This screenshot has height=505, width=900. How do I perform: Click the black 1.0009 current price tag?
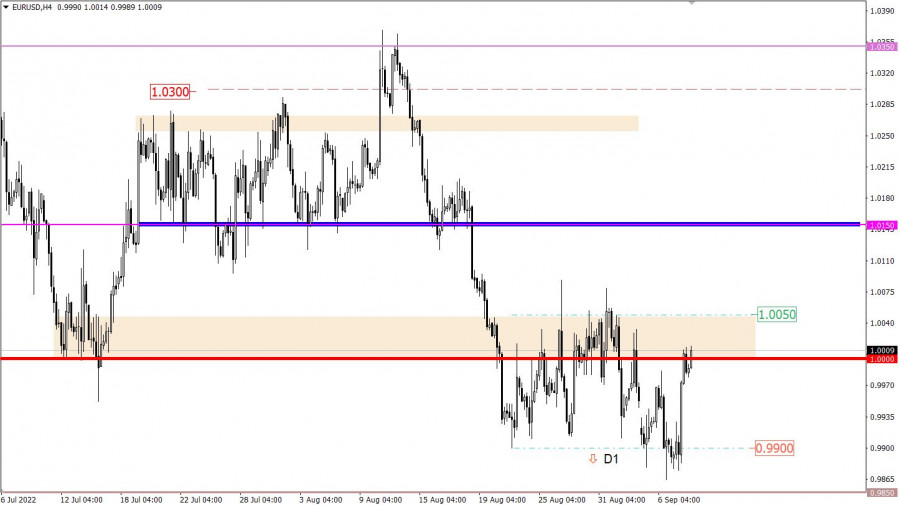click(882, 351)
